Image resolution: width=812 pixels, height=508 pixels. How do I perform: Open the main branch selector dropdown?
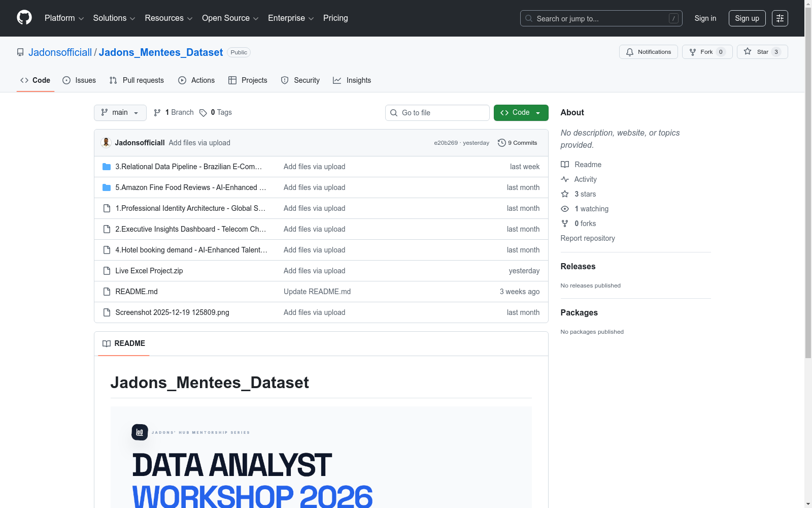point(120,113)
